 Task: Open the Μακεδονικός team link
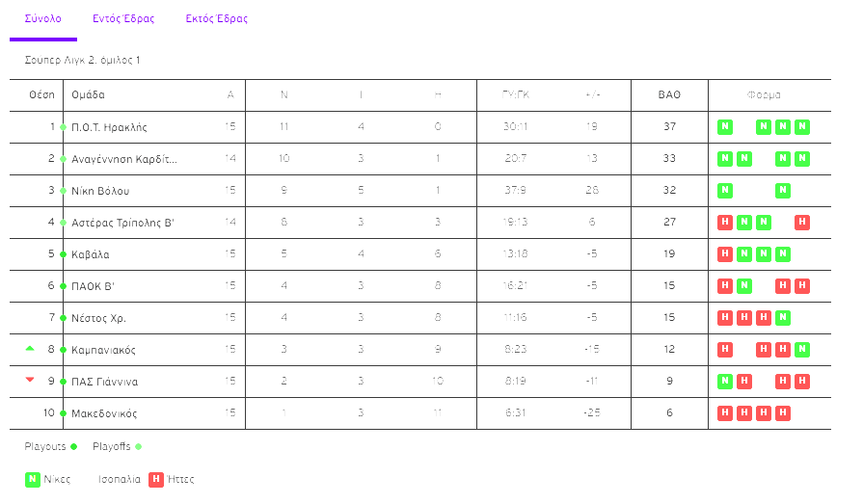click(x=104, y=413)
